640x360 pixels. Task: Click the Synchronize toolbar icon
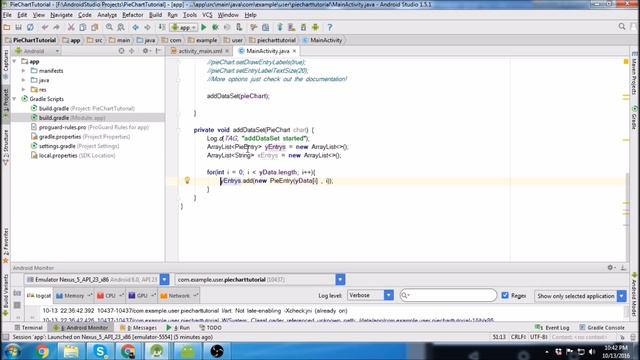[x=30, y=27]
